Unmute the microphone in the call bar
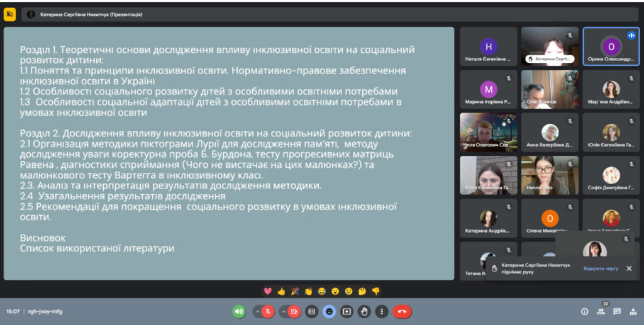644x325 pixels. [x=268, y=311]
